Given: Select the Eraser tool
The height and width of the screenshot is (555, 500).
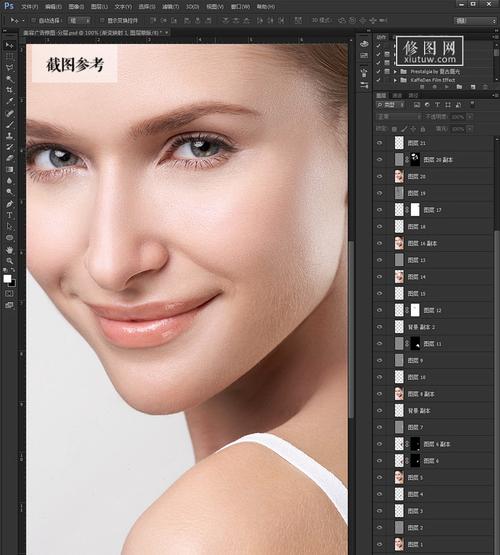Looking at the screenshot, I should tap(10, 158).
